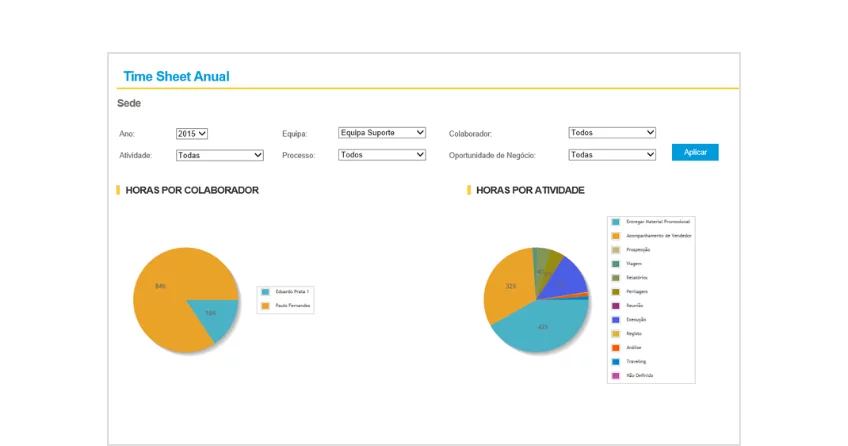Open the Ano year dropdown

coord(191,133)
